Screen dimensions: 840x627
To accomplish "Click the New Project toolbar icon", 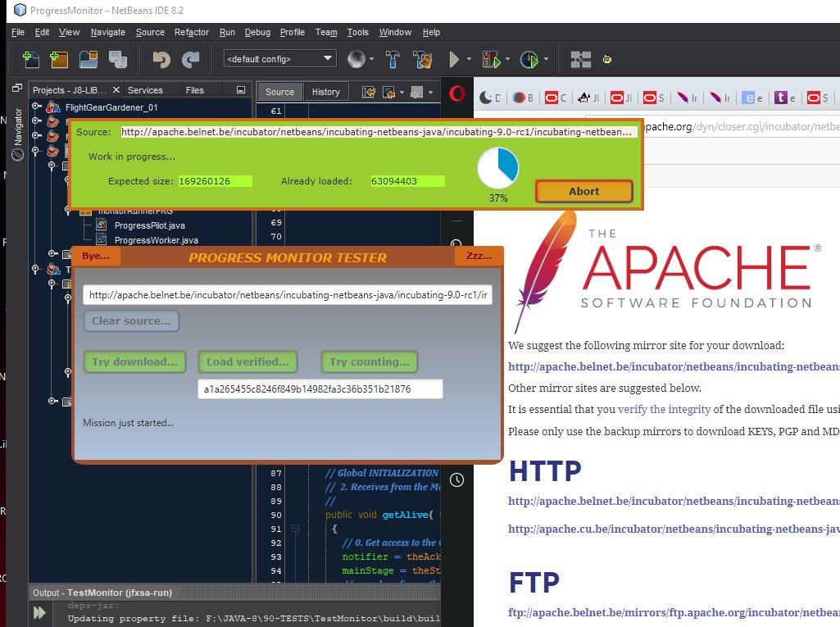I will tap(58, 59).
